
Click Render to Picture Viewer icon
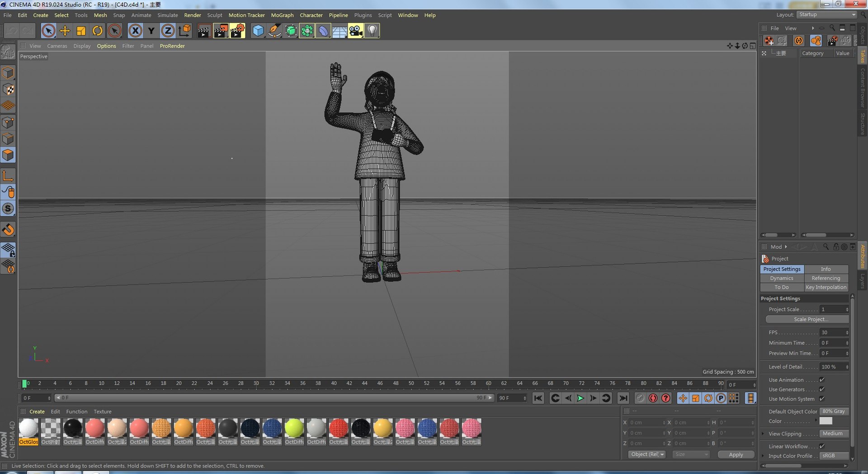221,31
